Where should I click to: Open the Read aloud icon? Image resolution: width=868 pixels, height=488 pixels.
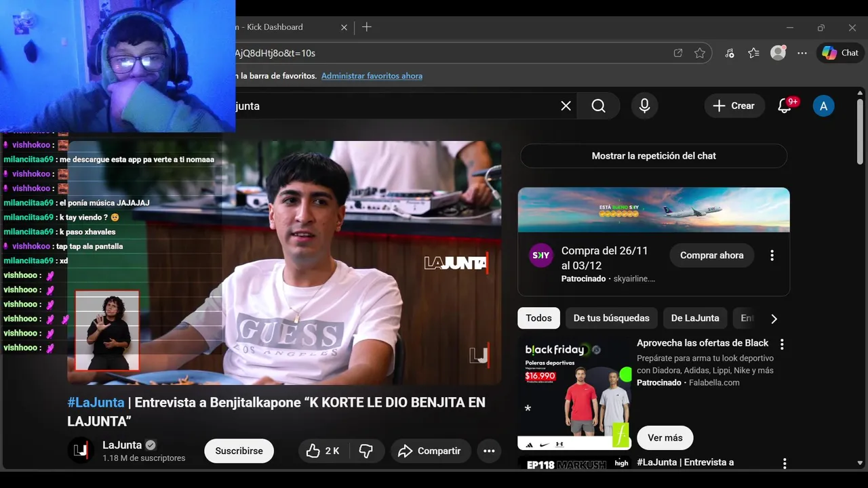click(729, 53)
